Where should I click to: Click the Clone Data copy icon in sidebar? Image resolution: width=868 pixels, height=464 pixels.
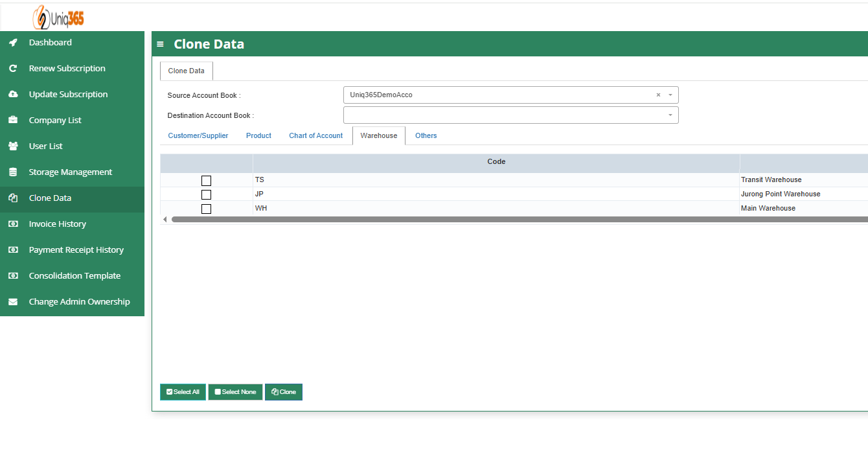13,198
